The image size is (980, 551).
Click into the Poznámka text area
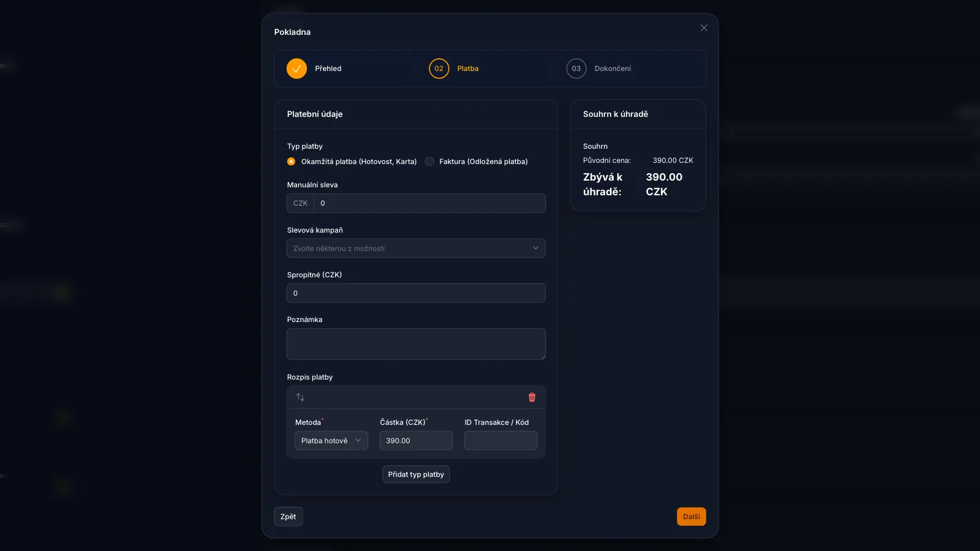(416, 344)
